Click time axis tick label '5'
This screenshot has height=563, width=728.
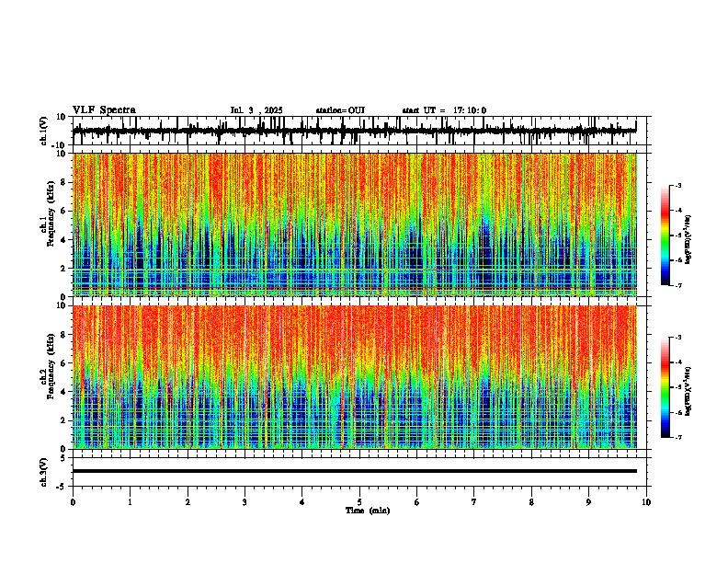click(x=359, y=502)
